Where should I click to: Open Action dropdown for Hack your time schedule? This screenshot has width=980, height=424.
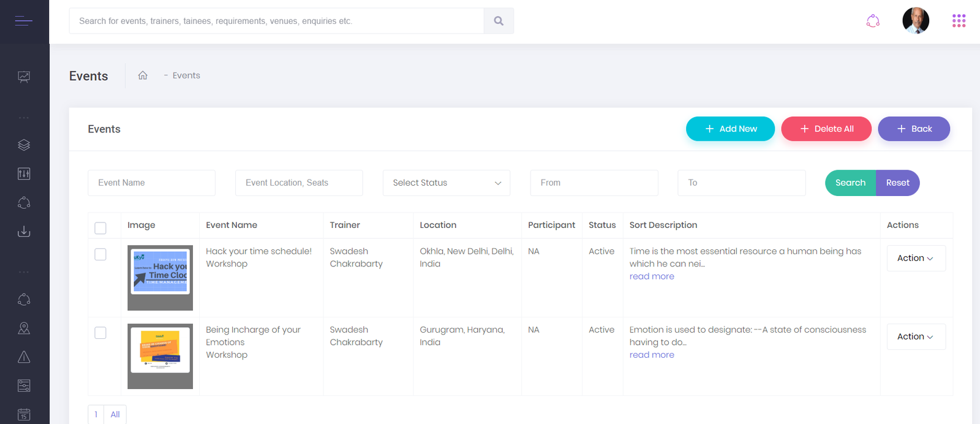click(x=916, y=258)
